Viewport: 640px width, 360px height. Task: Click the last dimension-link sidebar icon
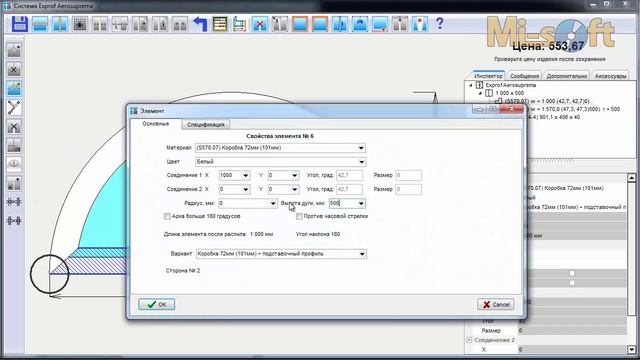click(x=14, y=221)
